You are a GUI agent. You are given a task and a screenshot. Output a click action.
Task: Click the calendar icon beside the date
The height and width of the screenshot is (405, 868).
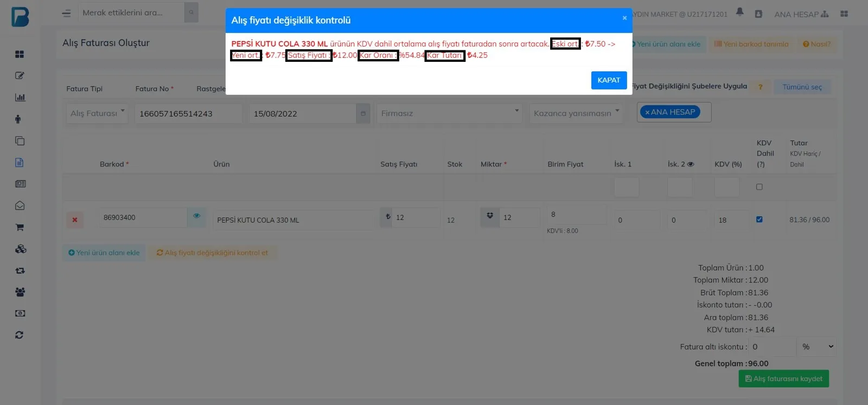coord(363,113)
